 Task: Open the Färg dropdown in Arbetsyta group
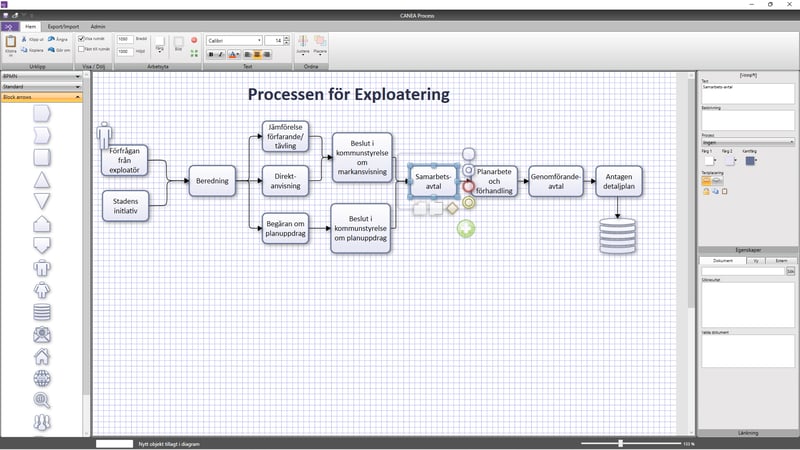tap(160, 45)
